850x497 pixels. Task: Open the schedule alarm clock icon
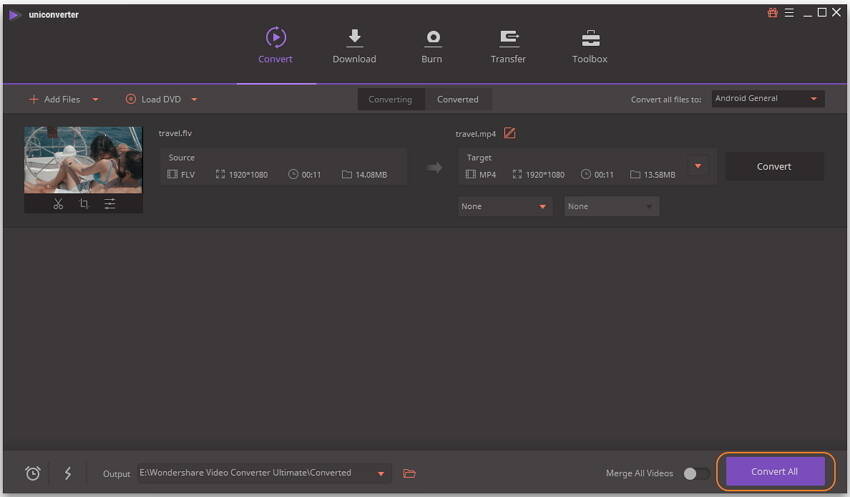coord(33,473)
